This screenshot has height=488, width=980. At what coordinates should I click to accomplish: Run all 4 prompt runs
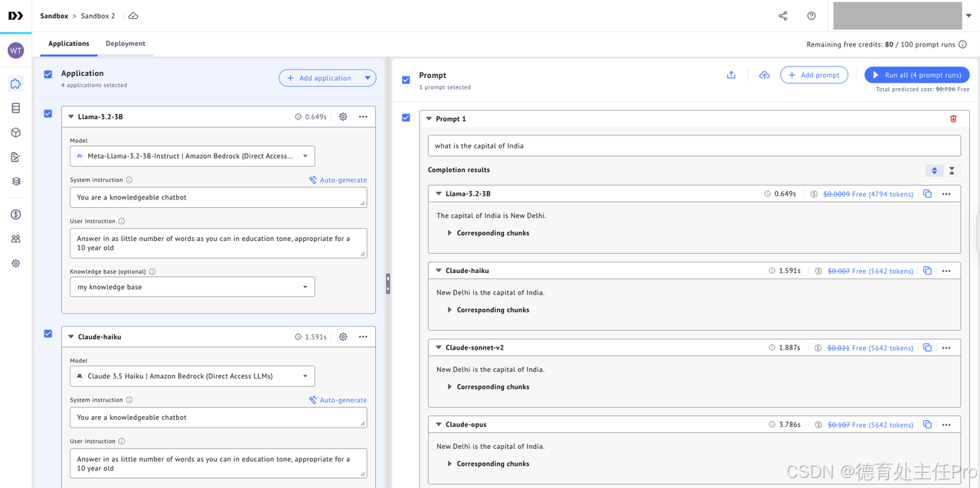[917, 75]
